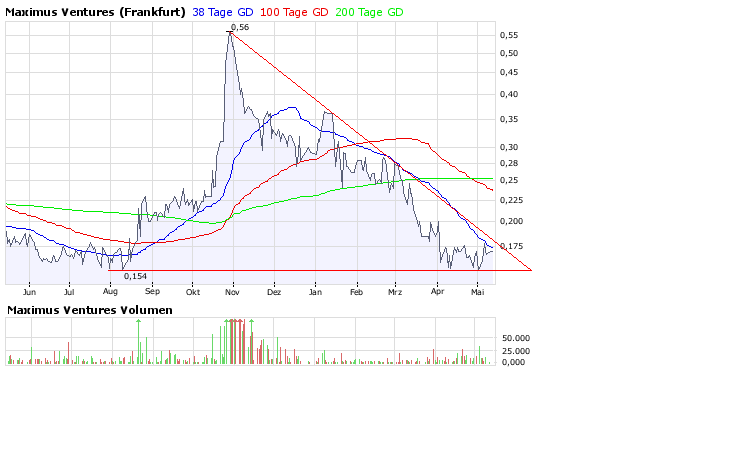Click the 0,25 price axis value

(509, 180)
